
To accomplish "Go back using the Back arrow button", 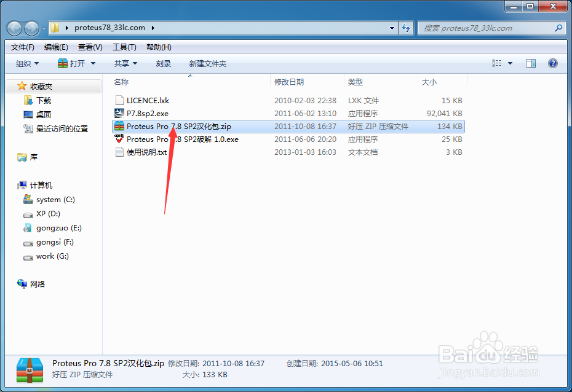I will (x=14, y=28).
